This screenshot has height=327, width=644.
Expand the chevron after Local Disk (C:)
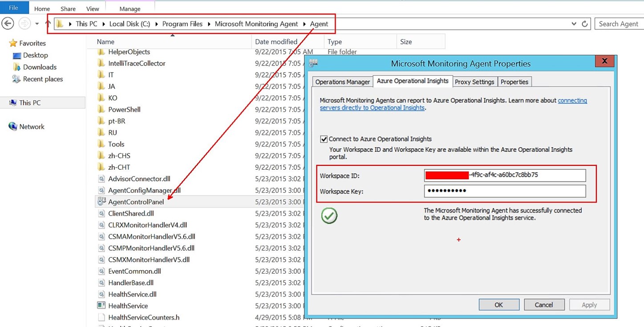156,24
